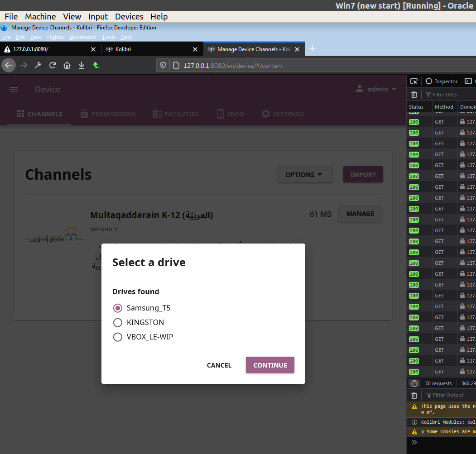Viewport: 476px width, 454px height.
Task: Open the DevTools Inspector tab
Action: pos(442,81)
